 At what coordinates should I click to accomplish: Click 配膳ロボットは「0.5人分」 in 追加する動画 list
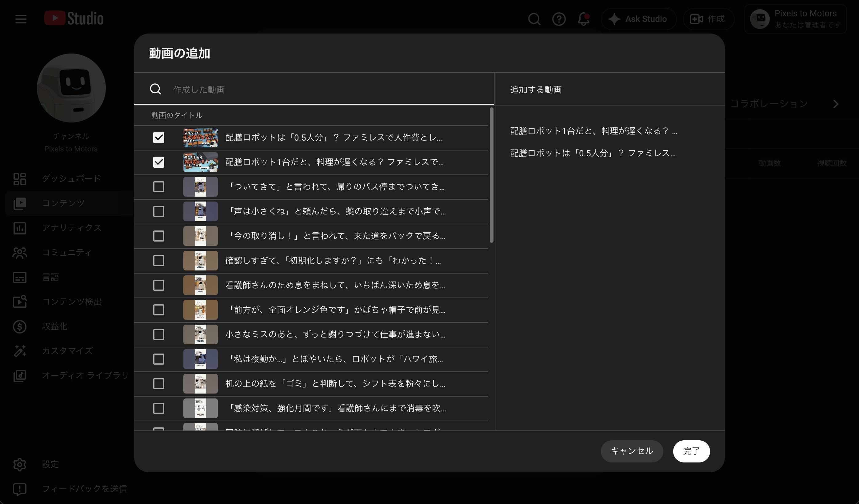click(x=593, y=153)
